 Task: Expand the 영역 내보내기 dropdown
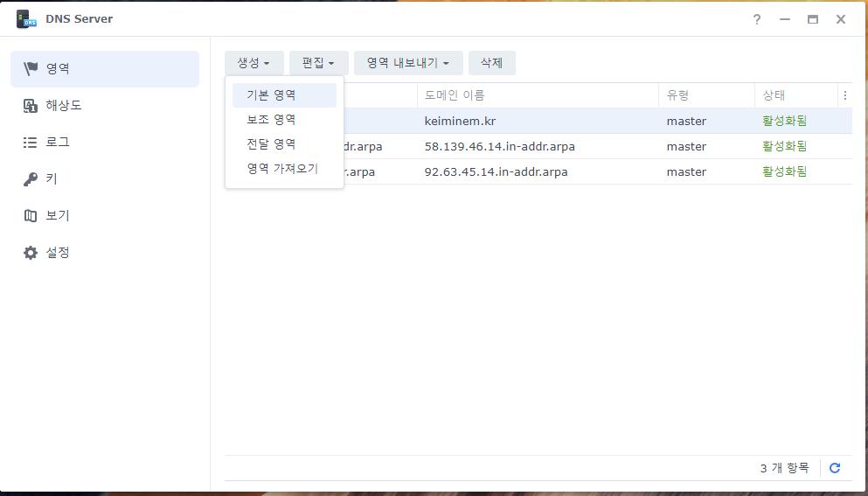(407, 63)
